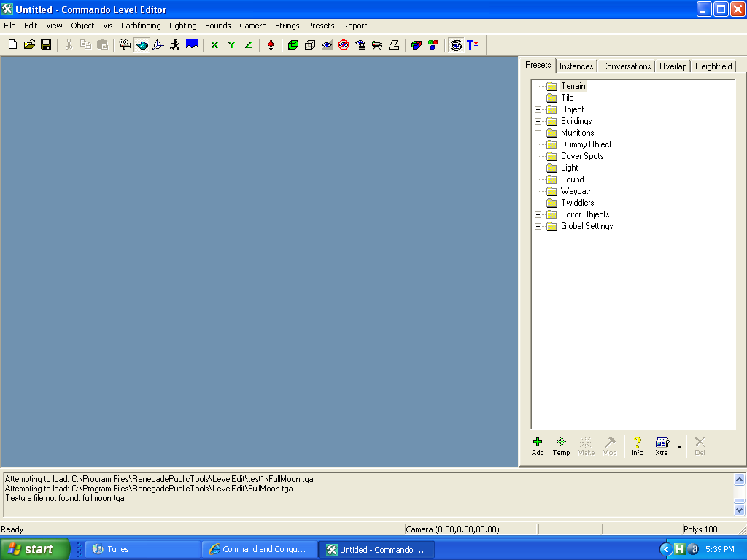Expand the Buildings tree node

click(x=538, y=121)
